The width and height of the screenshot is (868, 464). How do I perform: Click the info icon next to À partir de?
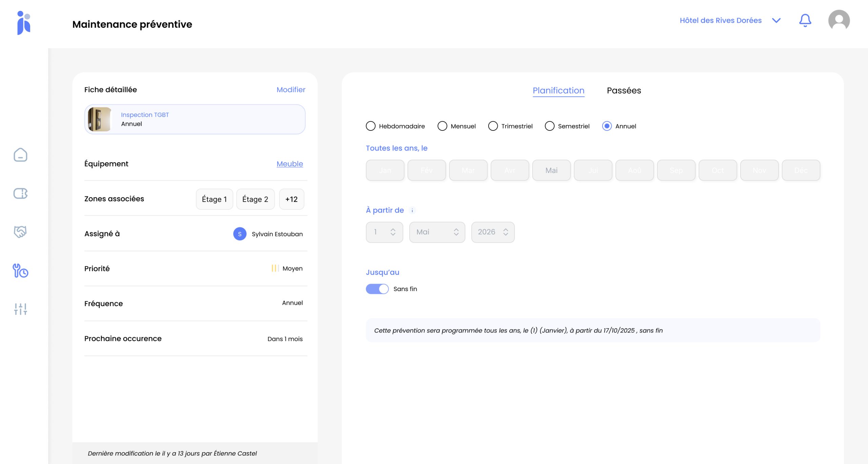pos(412,210)
